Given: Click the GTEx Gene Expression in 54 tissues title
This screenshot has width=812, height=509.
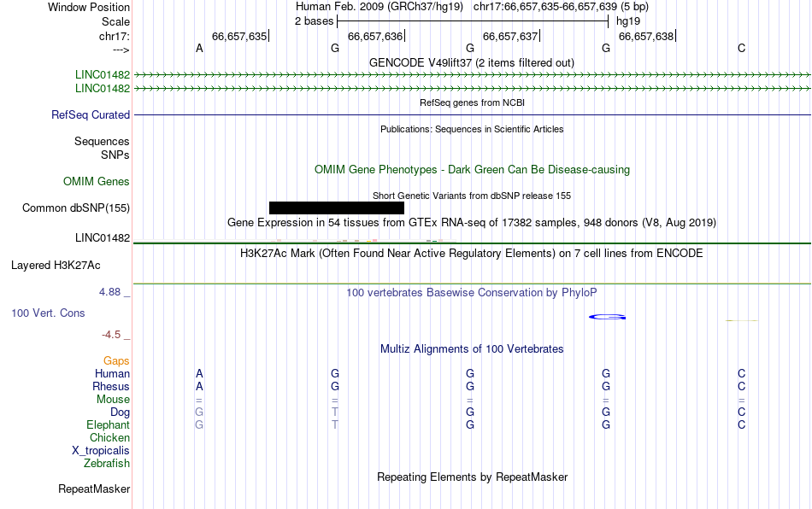Looking at the screenshot, I should pyautogui.click(x=472, y=222).
